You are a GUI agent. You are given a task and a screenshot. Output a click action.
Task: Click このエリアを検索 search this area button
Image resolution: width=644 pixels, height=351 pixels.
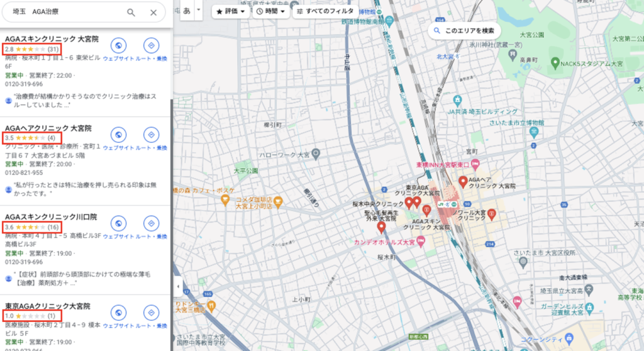pyautogui.click(x=464, y=31)
